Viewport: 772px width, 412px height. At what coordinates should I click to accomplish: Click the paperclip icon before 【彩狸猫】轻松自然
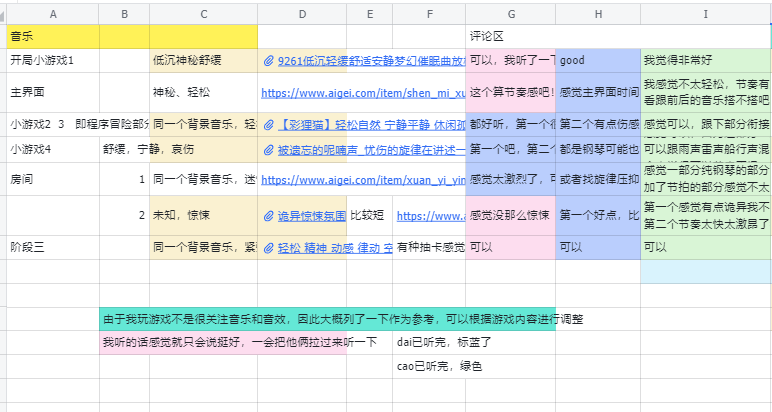click(268, 126)
